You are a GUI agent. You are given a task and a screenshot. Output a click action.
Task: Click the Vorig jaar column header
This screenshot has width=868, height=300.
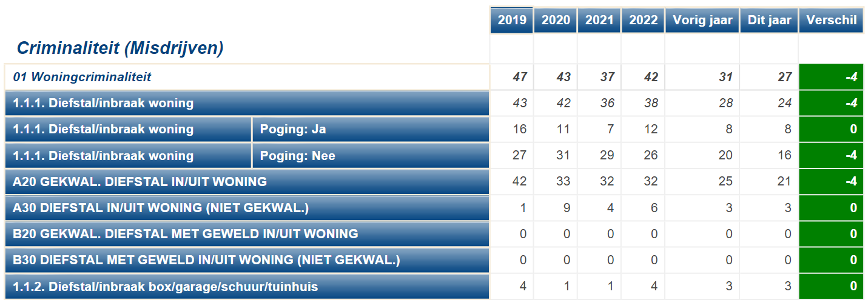pyautogui.click(x=702, y=20)
